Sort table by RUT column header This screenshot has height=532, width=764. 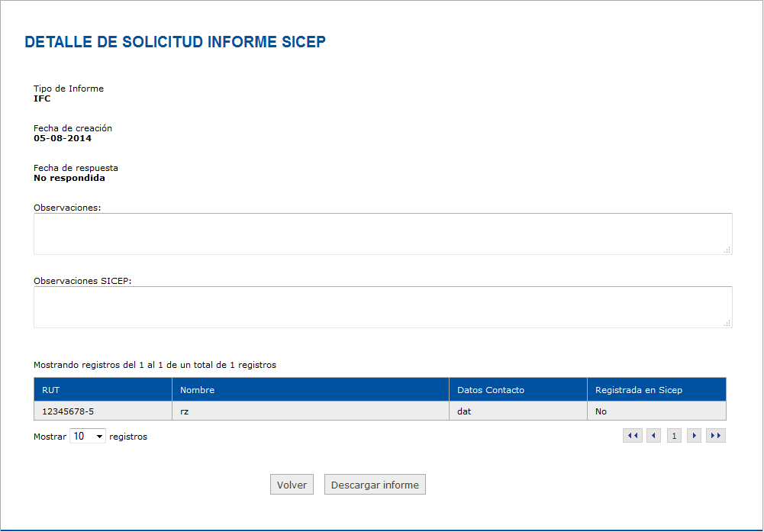coord(103,390)
